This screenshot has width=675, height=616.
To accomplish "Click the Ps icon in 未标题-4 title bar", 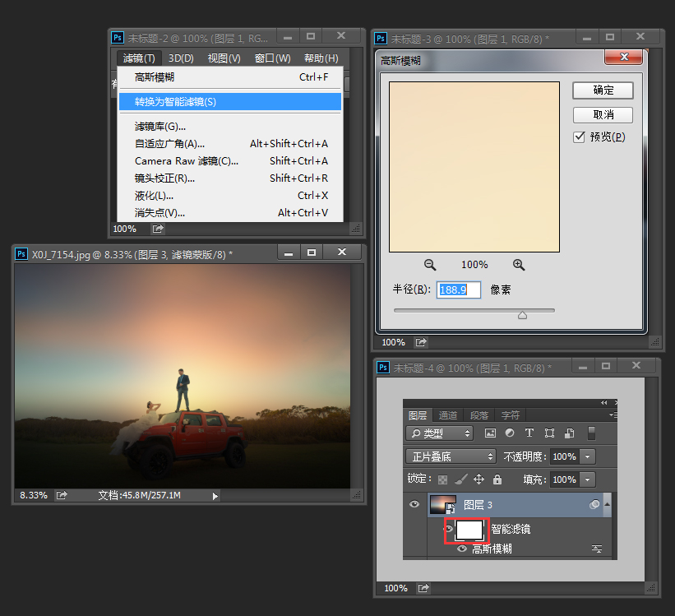I will [383, 368].
